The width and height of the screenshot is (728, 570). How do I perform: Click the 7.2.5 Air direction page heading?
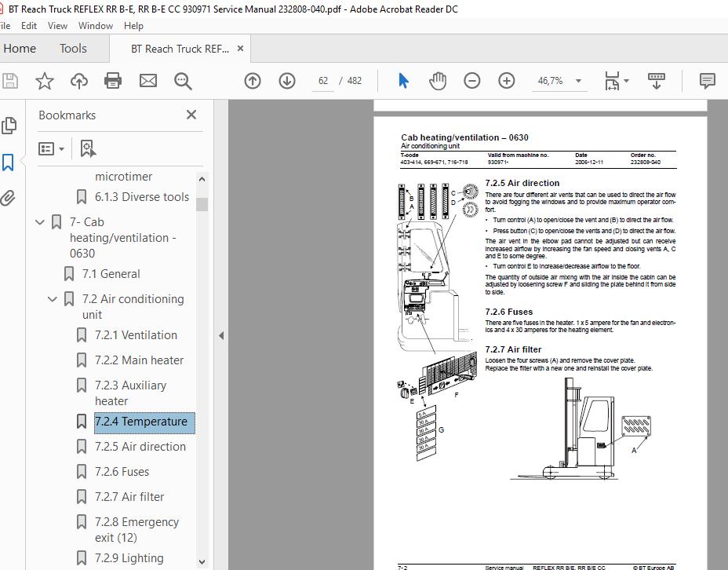click(522, 183)
